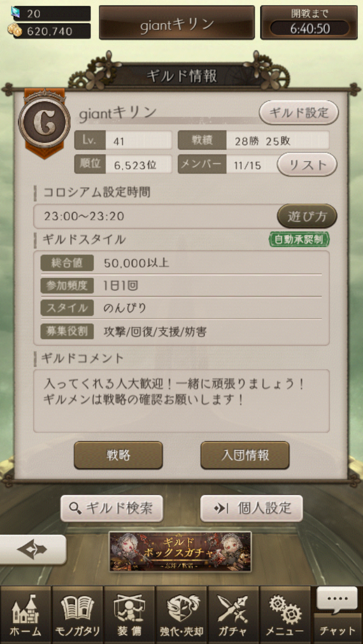The image size is (363, 644).
Task: Tap the 遊び方 how-to-play button
Action: [307, 216]
